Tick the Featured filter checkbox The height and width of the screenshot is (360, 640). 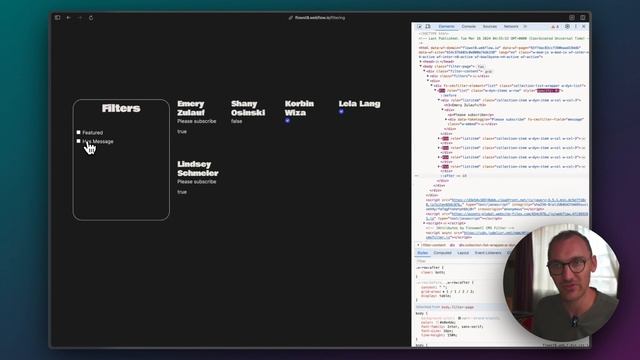click(78, 132)
